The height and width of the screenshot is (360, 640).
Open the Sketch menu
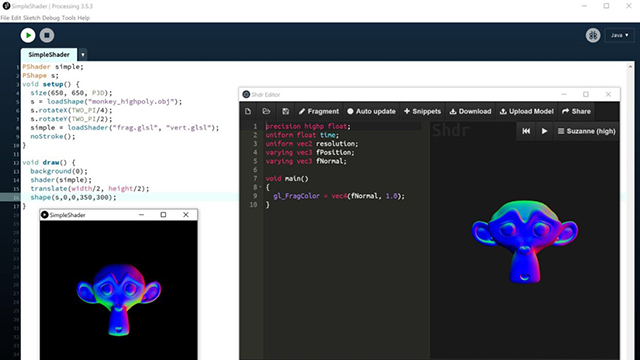(x=32, y=18)
